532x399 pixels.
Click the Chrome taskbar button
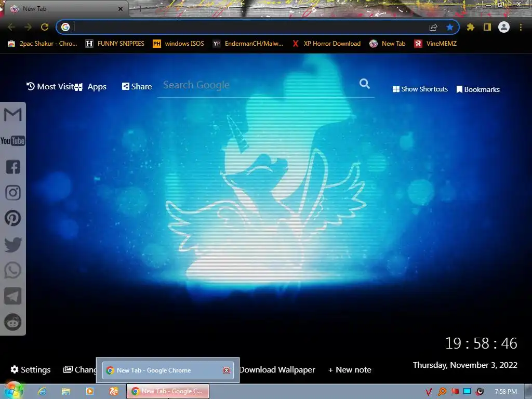168,391
